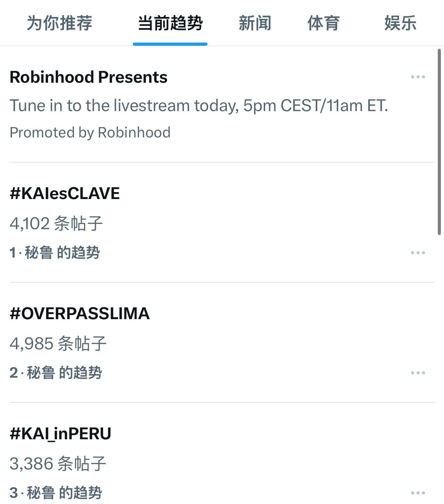Switch to the 为你推荐 tab
The image size is (444, 504).
pos(59,23)
